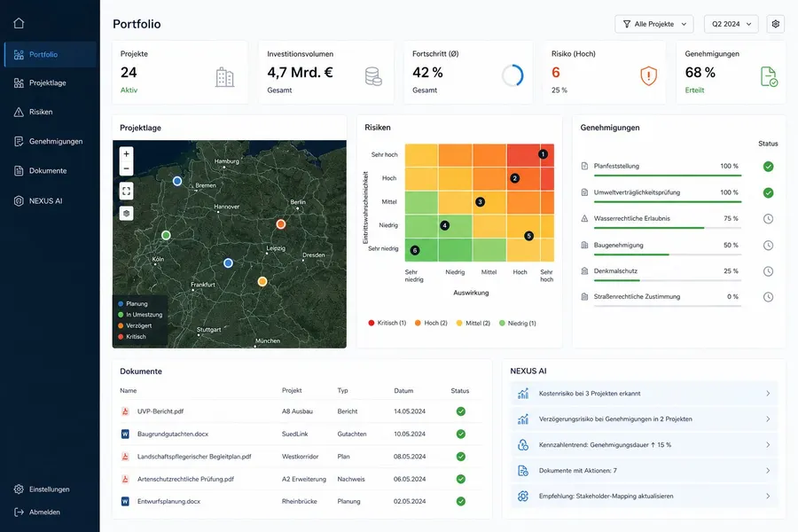Viewport: 798px width, 532px height.
Task: Open Einstellungen in sidebar
Action: pyautogui.click(x=50, y=489)
